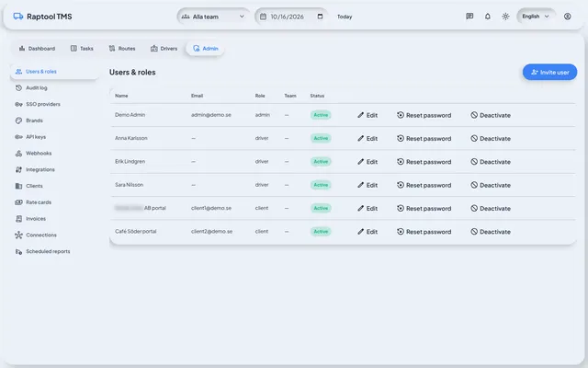Edit the Café Söder portal user

(x=367, y=232)
